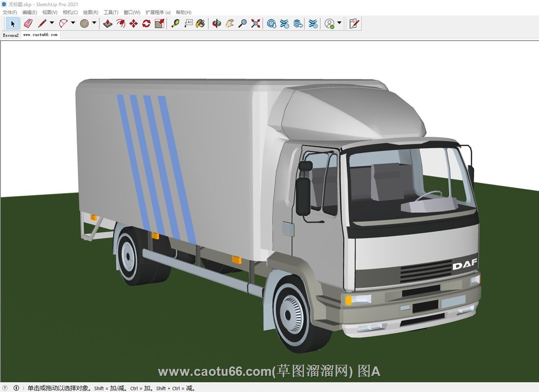Open the user account dropdown arrow

click(339, 23)
